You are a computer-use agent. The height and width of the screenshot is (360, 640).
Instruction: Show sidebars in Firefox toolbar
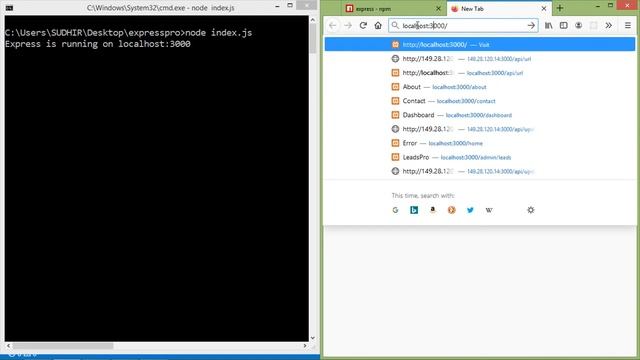[x=563, y=25]
